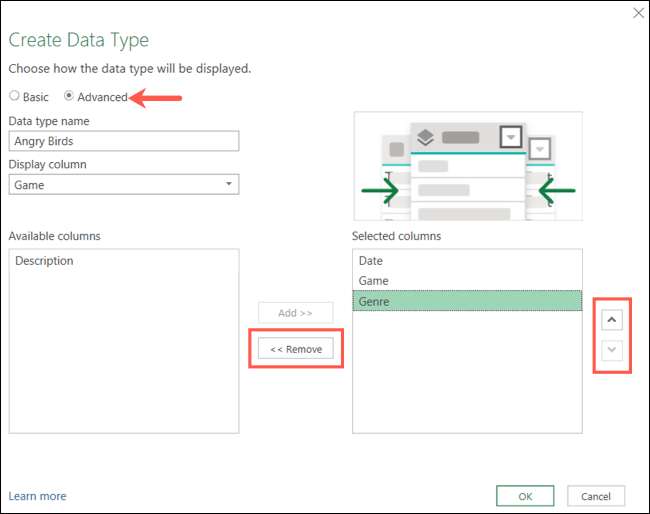This screenshot has height=514, width=650.
Task: Select the Basic radio option
Action: [14, 97]
